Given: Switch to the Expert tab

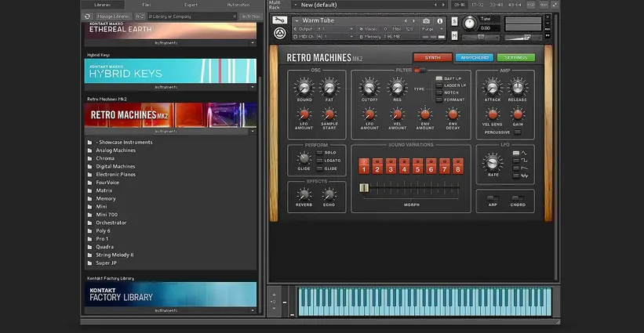Looking at the screenshot, I should (x=191, y=5).
